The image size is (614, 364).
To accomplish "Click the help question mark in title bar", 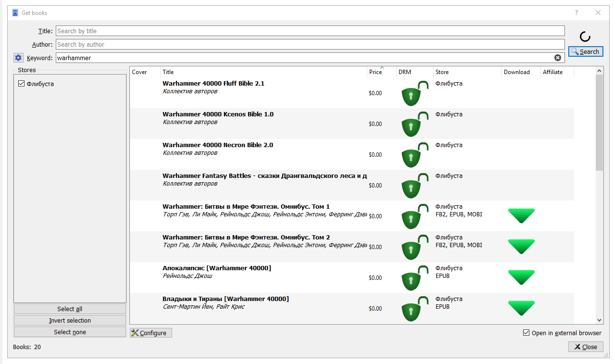I will tap(576, 13).
